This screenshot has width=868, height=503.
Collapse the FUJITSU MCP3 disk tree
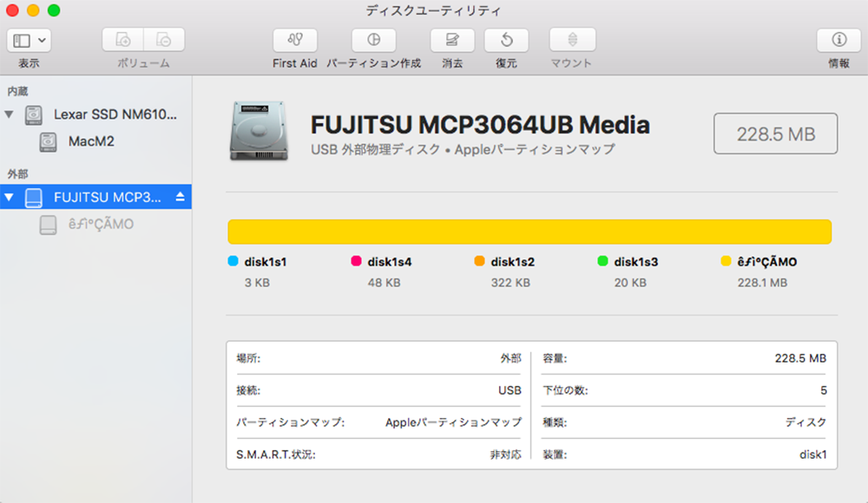(9, 197)
